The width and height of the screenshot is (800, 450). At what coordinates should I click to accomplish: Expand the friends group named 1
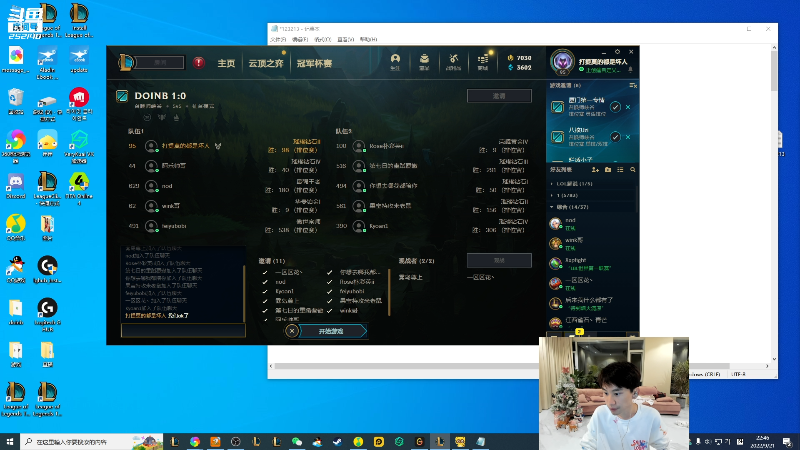pyautogui.click(x=567, y=195)
